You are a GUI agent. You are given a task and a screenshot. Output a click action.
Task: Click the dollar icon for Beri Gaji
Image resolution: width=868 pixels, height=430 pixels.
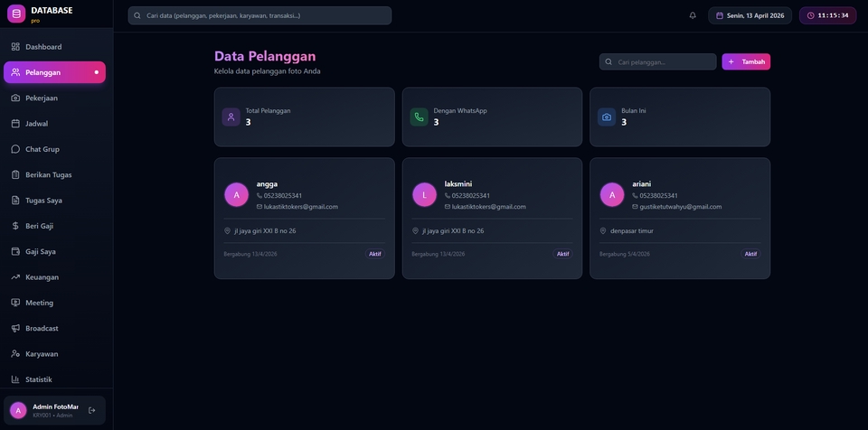click(x=15, y=226)
